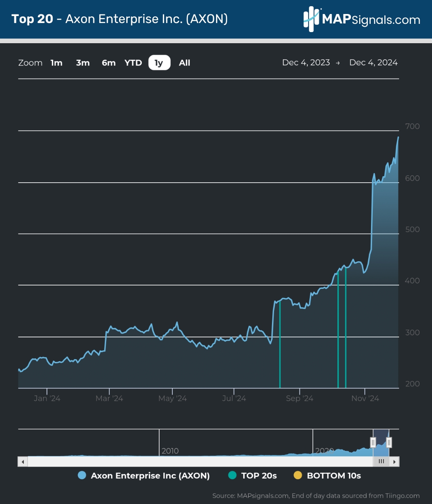Toggle BOTTOM 10s legend series
The height and width of the screenshot is (504, 432).
click(328, 476)
